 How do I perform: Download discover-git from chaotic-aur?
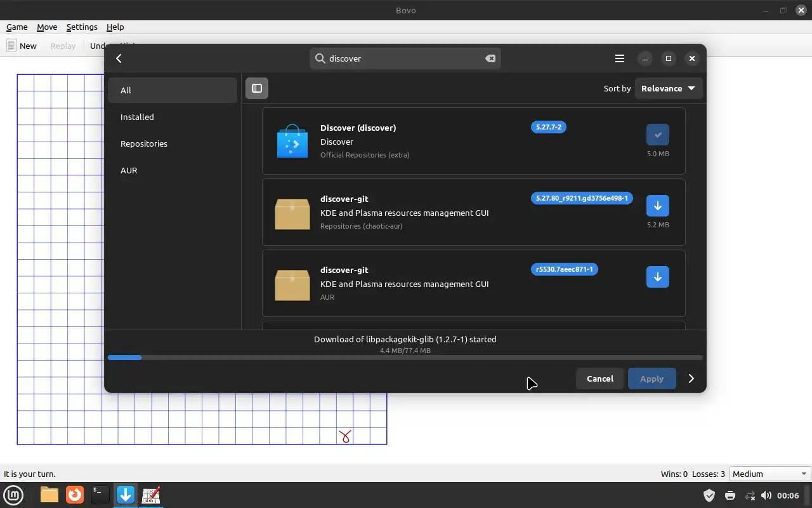658,206
